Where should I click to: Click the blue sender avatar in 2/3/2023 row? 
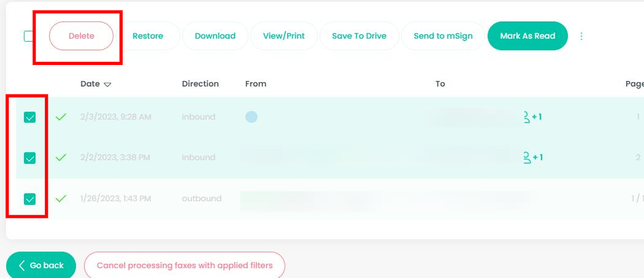pos(251,117)
